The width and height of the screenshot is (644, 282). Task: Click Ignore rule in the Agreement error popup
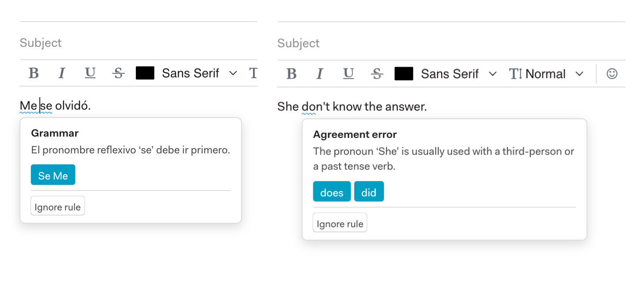pyautogui.click(x=340, y=223)
